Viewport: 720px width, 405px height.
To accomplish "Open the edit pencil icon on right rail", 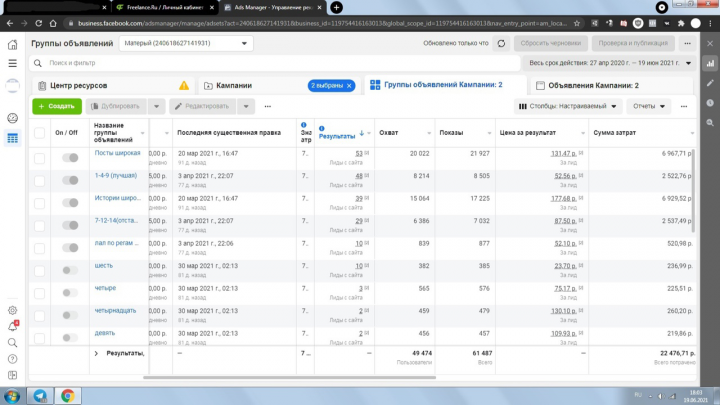I will [710, 83].
